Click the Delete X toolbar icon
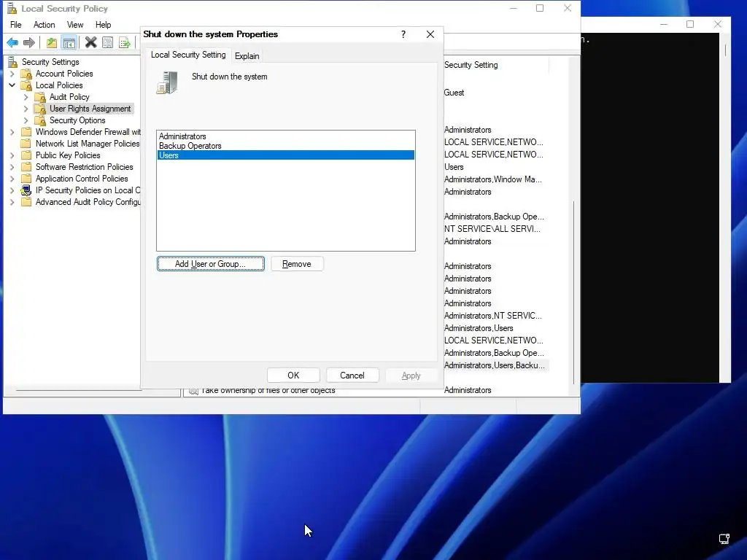The width and height of the screenshot is (747, 560). 90,43
